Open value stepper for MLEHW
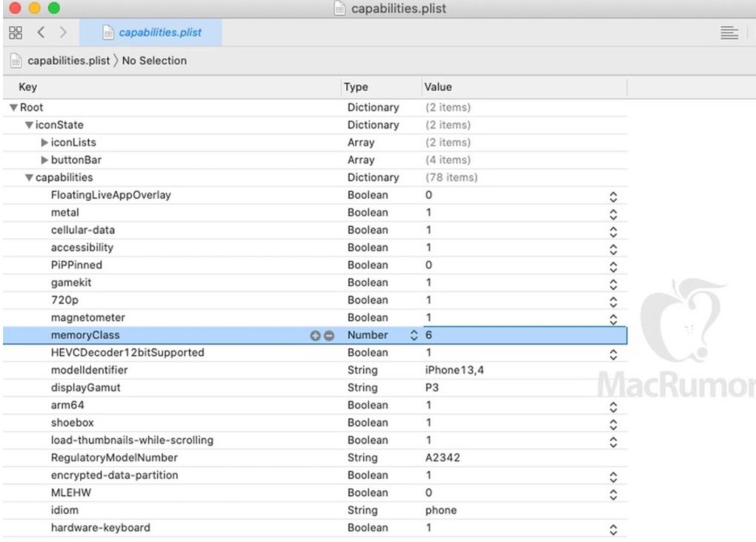Viewport: 756px width, 542px height. coord(613,495)
